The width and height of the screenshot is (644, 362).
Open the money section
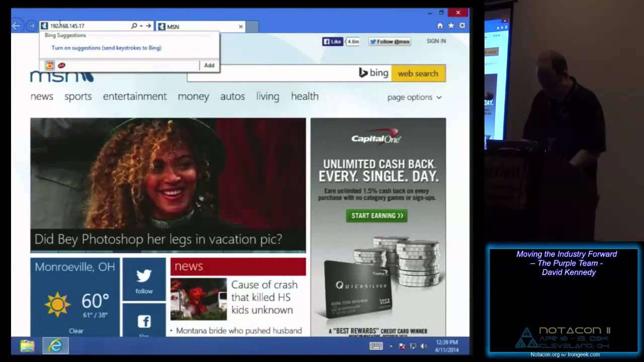193,97
